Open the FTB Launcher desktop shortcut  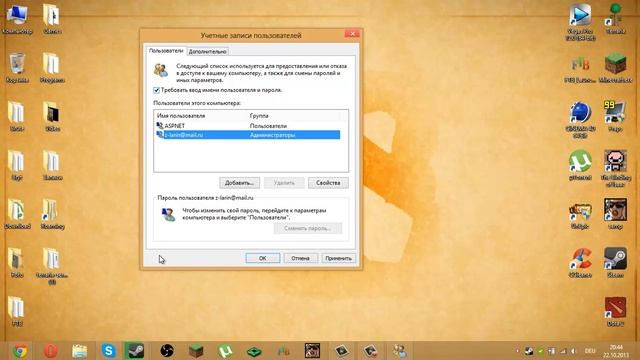click(580, 69)
